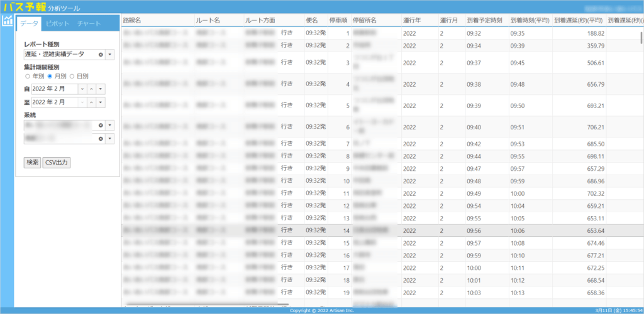644x314 pixels.
Task: Open the レポート種別 dropdown arrow
Action: point(109,54)
